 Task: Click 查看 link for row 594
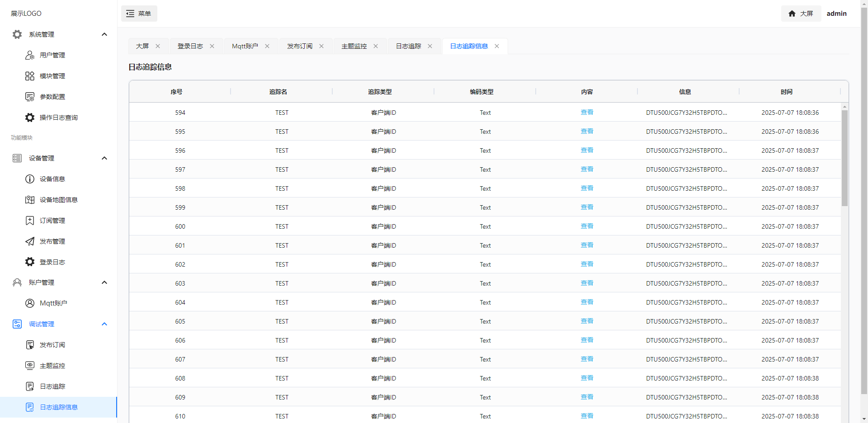tap(587, 113)
